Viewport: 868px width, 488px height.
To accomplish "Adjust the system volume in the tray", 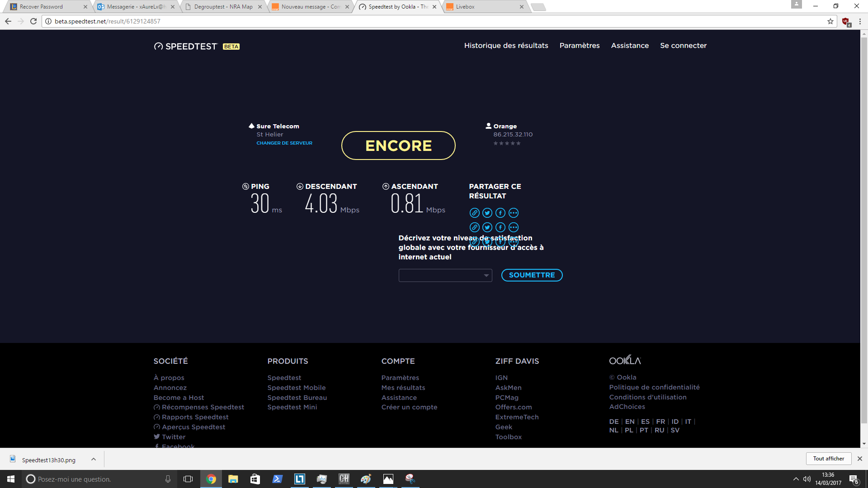I will (807, 479).
